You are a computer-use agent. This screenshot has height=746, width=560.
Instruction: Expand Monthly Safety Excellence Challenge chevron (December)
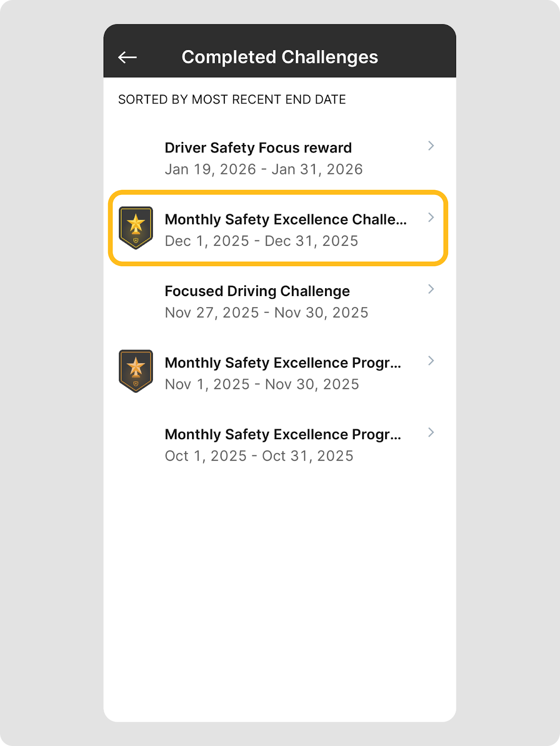(431, 218)
